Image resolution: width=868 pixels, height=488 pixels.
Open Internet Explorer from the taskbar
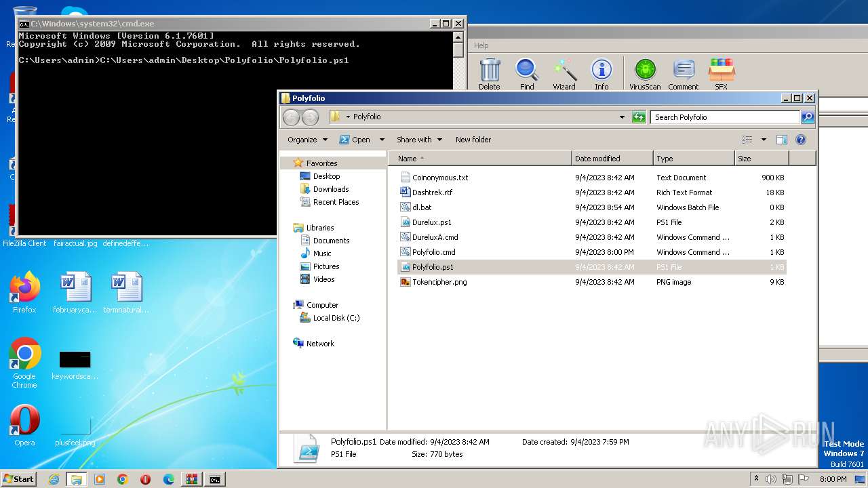coord(54,479)
